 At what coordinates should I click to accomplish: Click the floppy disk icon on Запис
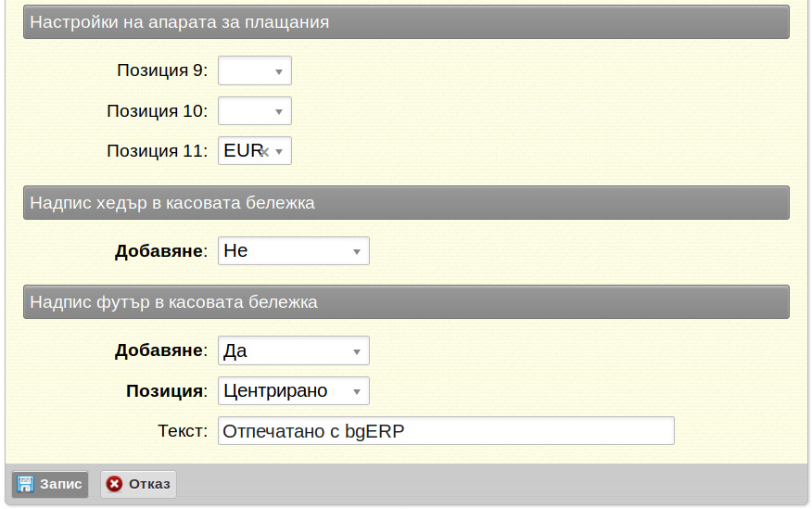(x=26, y=484)
